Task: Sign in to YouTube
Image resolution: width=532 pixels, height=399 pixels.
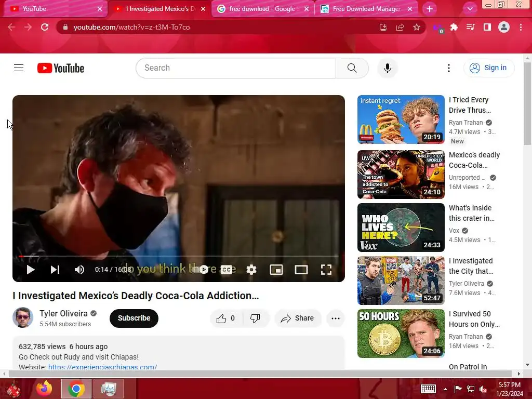Action: click(x=489, y=68)
